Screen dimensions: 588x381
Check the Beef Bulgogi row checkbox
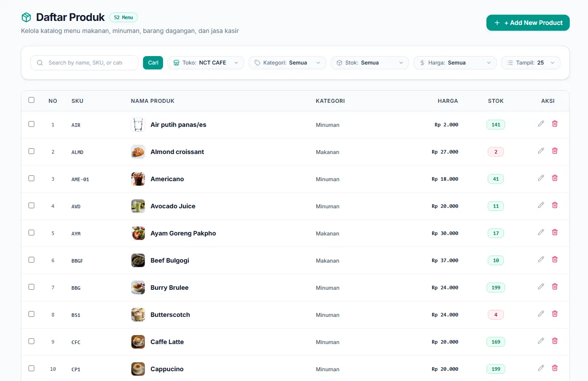click(31, 260)
